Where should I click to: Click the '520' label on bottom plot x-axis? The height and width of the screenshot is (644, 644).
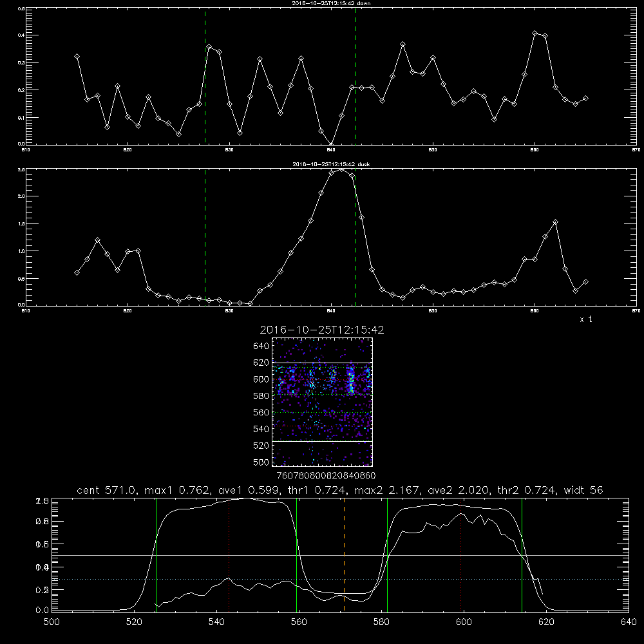tap(134, 622)
